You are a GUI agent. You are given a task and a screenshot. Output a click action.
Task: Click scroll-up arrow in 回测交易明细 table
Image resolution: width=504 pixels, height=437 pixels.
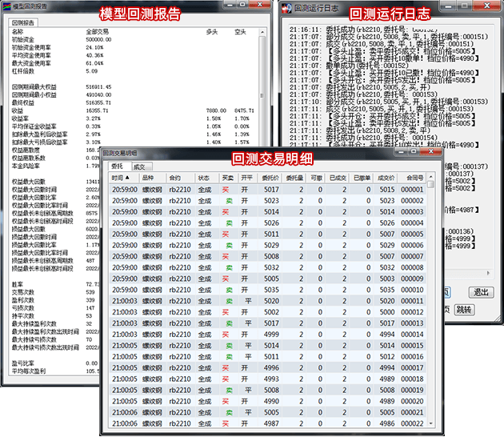tap(430, 177)
